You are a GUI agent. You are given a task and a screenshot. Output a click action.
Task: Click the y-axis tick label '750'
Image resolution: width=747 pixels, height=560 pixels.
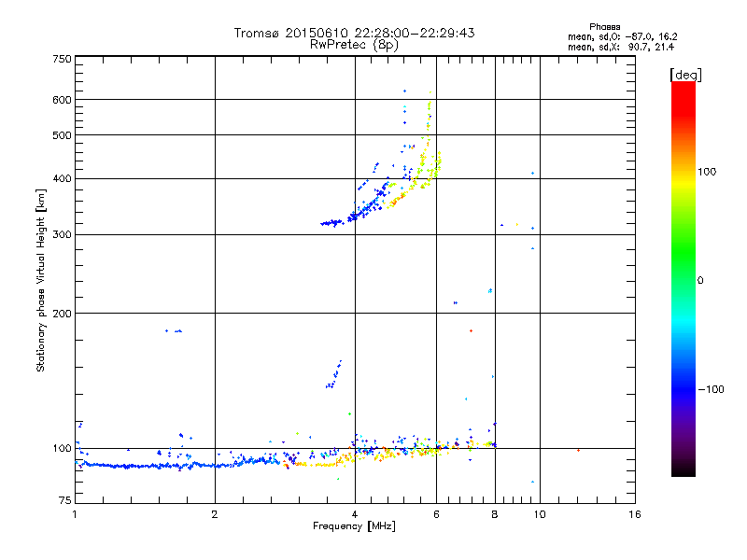click(62, 59)
